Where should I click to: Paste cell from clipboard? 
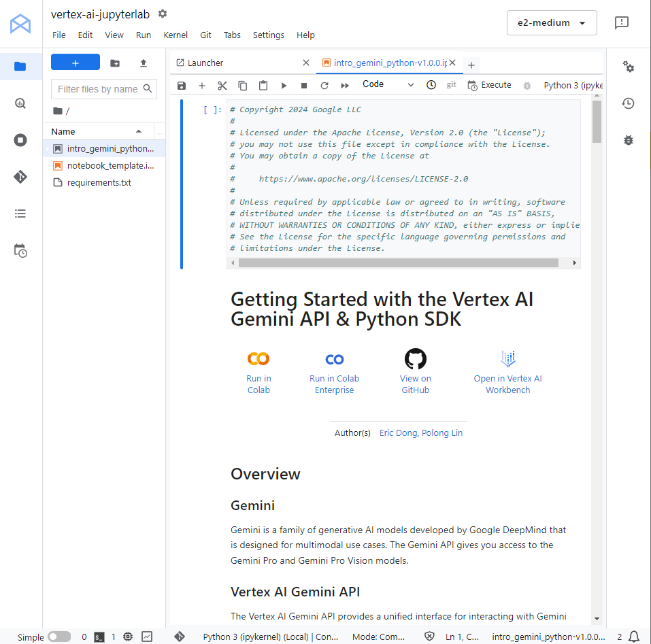point(263,86)
